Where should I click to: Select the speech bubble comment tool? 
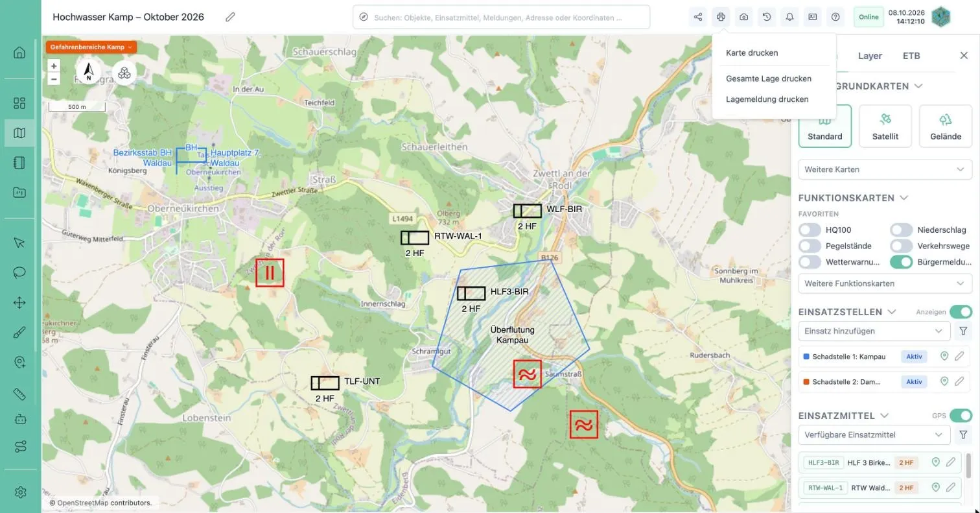pyautogui.click(x=19, y=272)
